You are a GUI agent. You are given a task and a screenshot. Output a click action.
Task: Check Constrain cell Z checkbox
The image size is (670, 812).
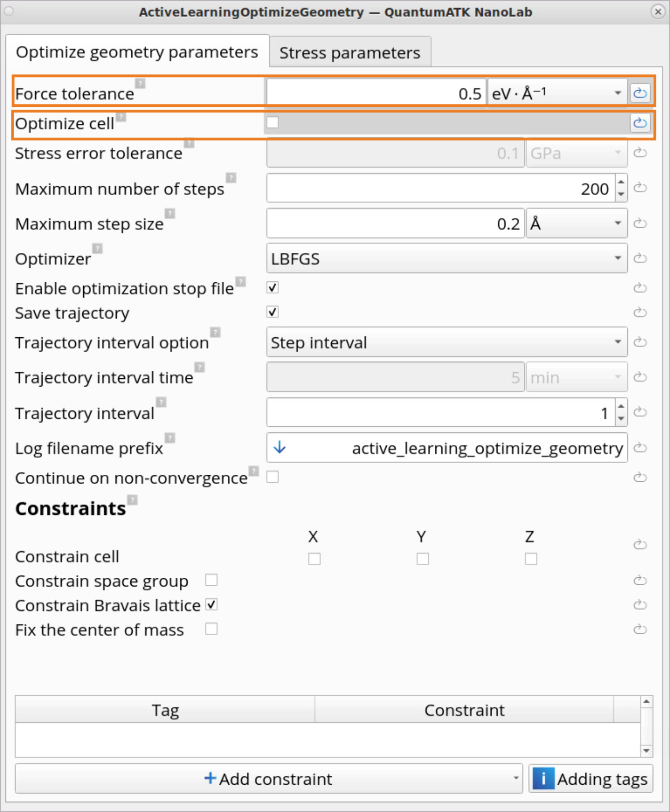click(531, 559)
